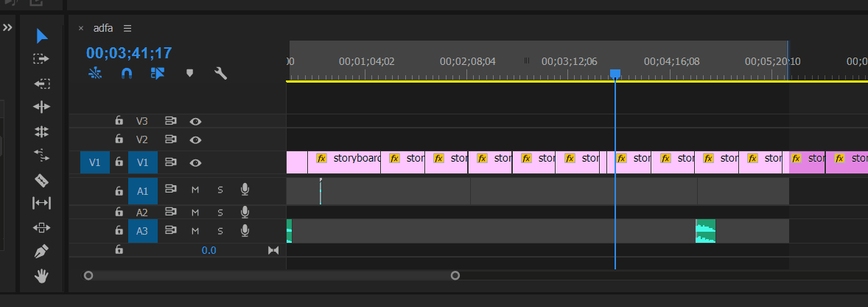The width and height of the screenshot is (868, 307).
Task: Close the adfa sequence tab
Action: pos(81,28)
